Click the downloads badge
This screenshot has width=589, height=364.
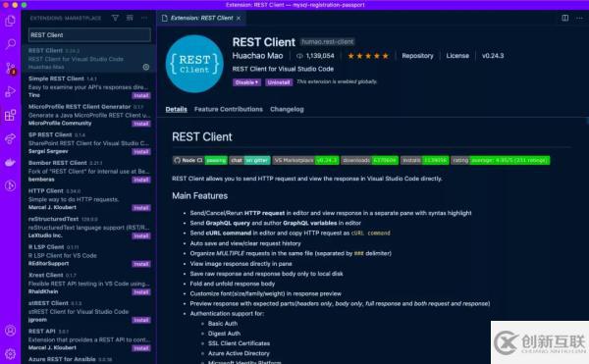coord(370,161)
